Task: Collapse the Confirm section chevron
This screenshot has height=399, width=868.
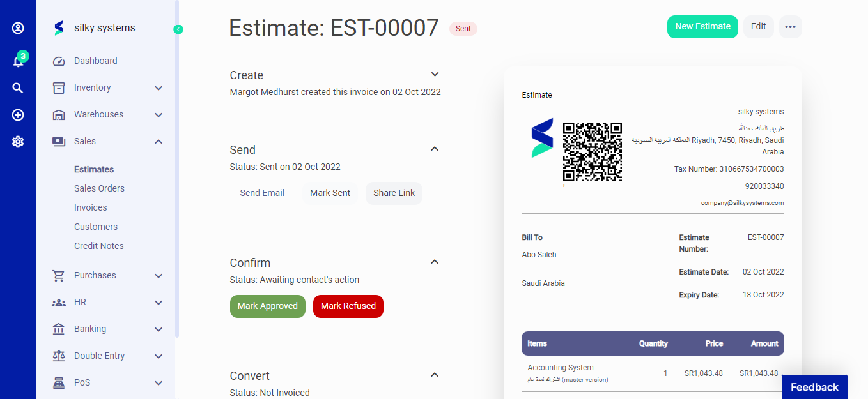Action: point(435,262)
